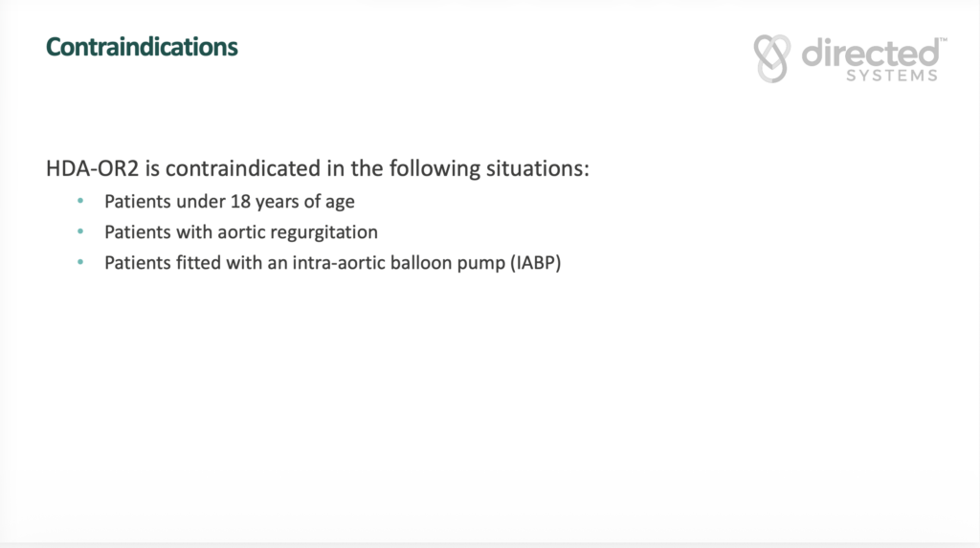Click the "Patients under 18 years of age" bullet
This screenshot has width=980, height=548.
[x=229, y=203]
